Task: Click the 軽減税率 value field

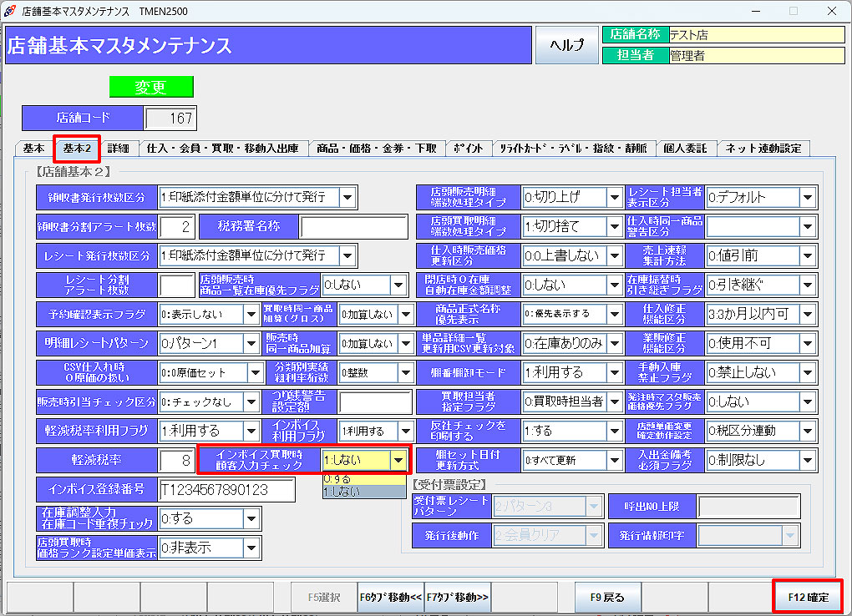Action: [x=176, y=460]
